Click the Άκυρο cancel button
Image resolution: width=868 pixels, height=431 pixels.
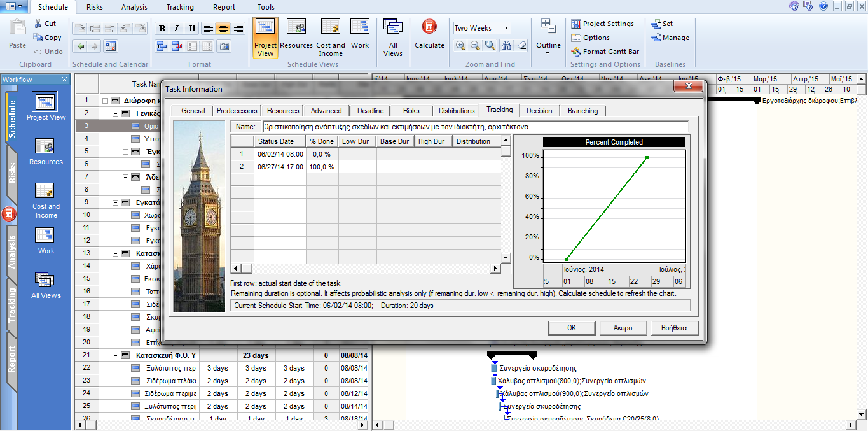coord(623,328)
